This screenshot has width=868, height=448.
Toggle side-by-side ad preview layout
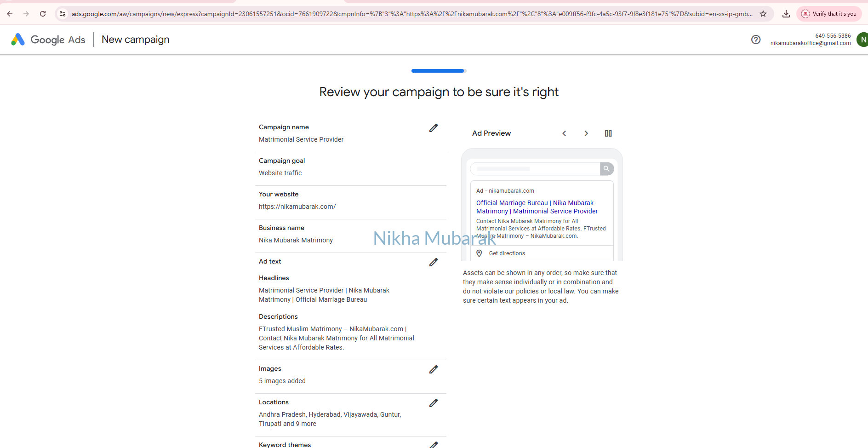(608, 133)
